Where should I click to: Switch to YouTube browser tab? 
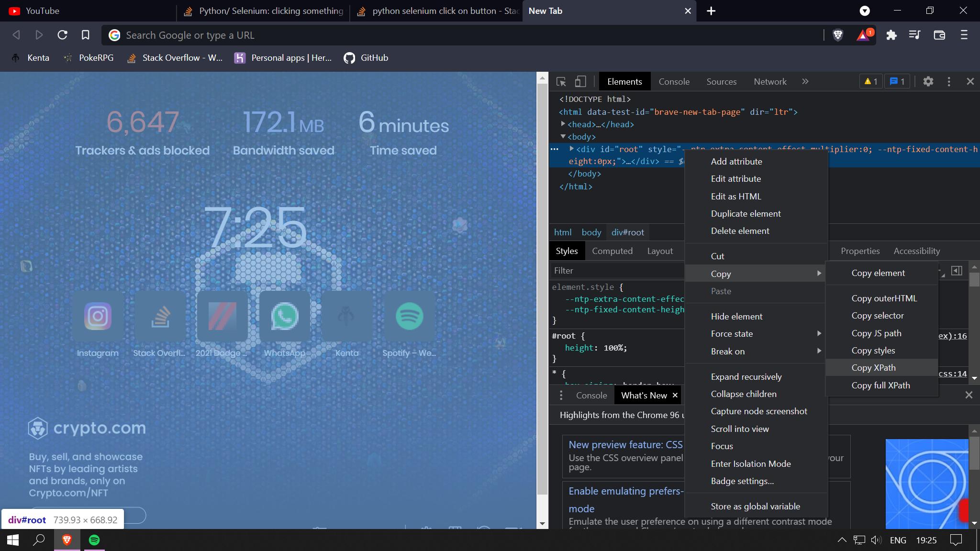(88, 11)
